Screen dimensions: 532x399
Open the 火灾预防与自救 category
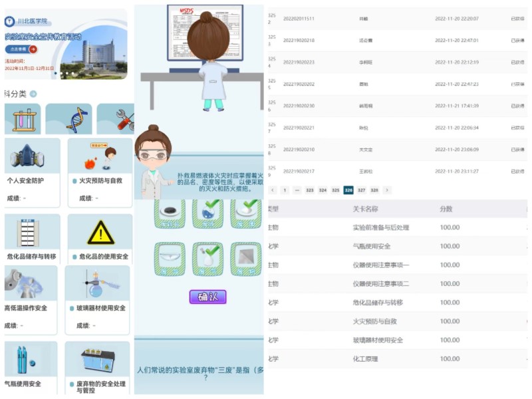click(x=100, y=156)
